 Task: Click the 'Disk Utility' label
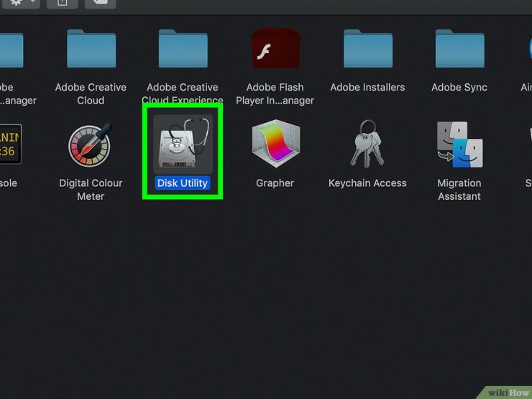[183, 183]
